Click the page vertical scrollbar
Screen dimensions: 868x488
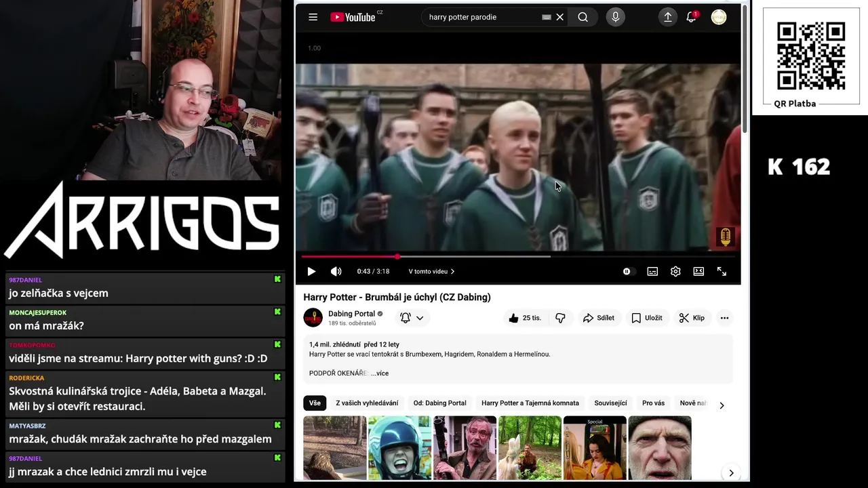745,68
